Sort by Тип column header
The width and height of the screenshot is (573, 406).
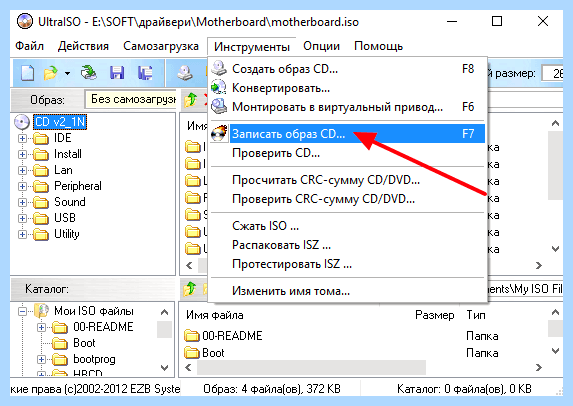pyautogui.click(x=476, y=315)
